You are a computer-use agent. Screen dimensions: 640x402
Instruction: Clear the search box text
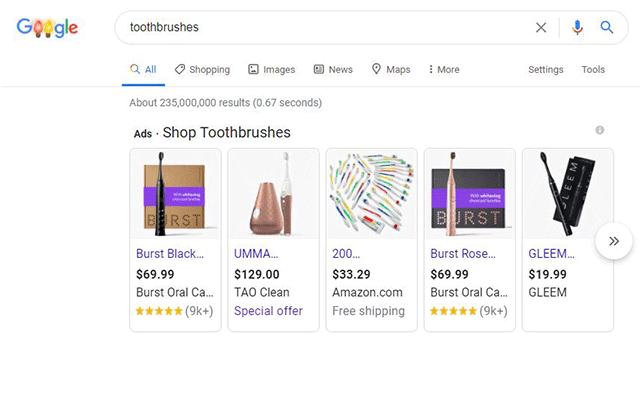541,28
